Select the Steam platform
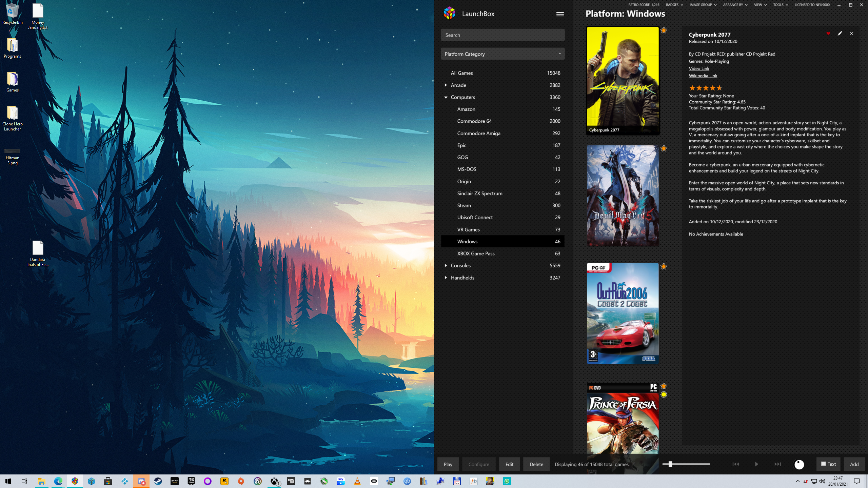Image resolution: width=868 pixels, height=488 pixels. click(502, 205)
